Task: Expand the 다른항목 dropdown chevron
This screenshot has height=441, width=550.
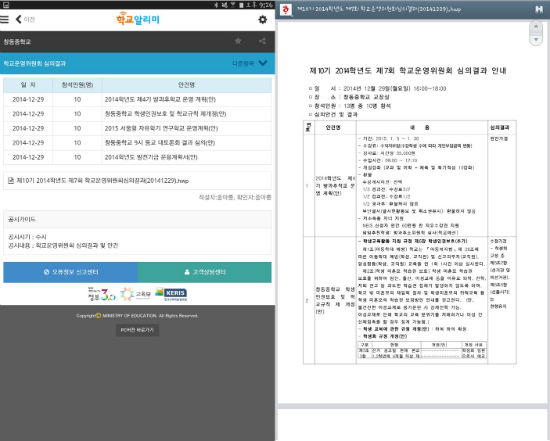Action: click(263, 63)
